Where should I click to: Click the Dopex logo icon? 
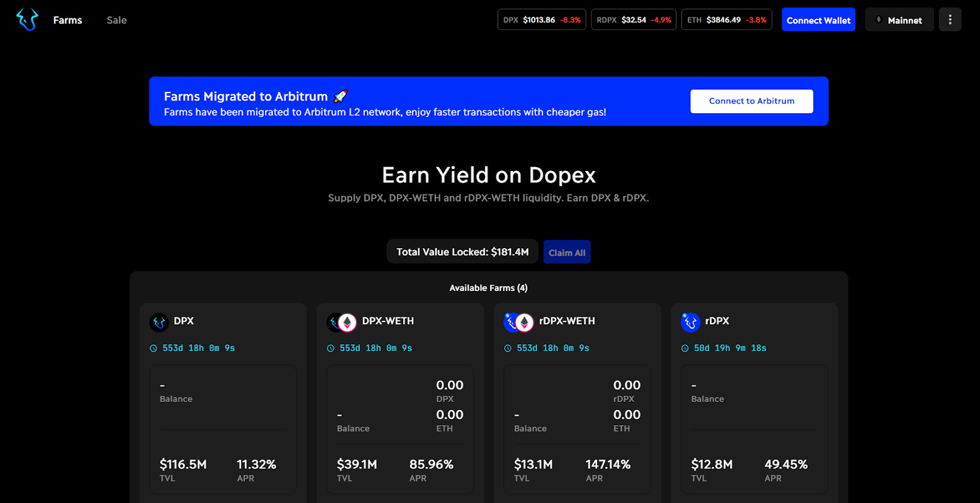(x=27, y=20)
